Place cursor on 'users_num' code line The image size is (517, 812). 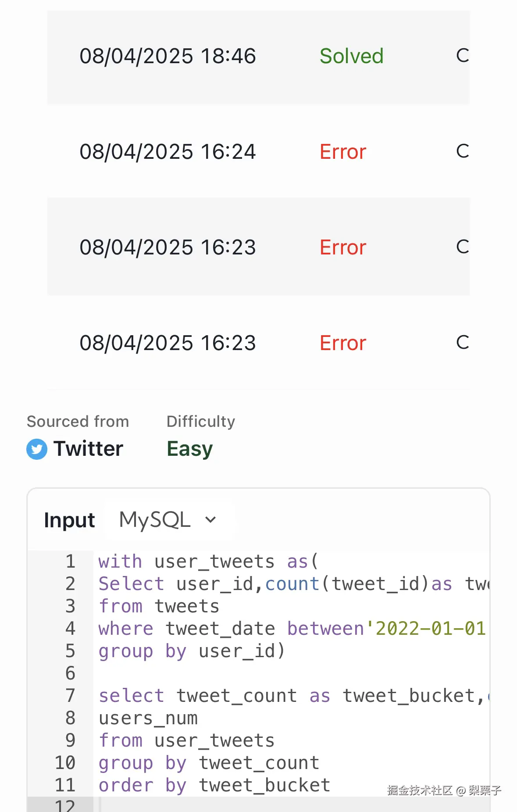[148, 719]
